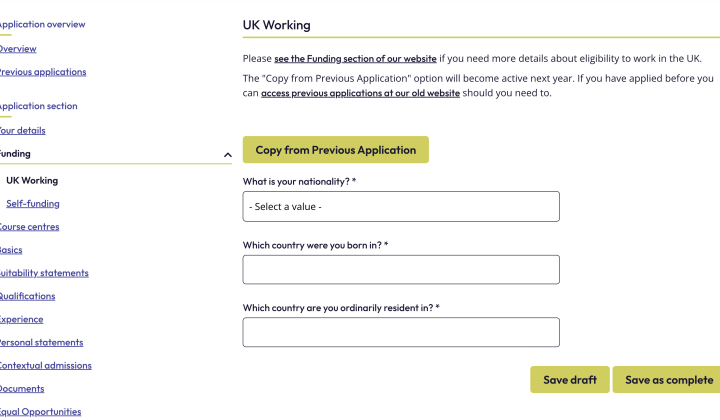Open Overview in the sidebar
The height and width of the screenshot is (420, 720).
(x=17, y=49)
